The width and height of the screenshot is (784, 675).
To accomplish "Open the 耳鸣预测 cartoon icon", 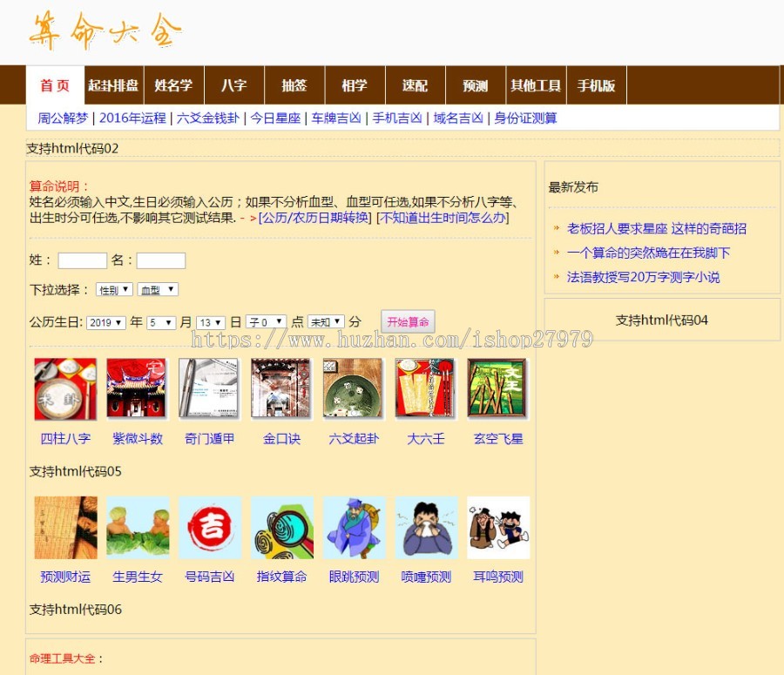I will point(498,528).
